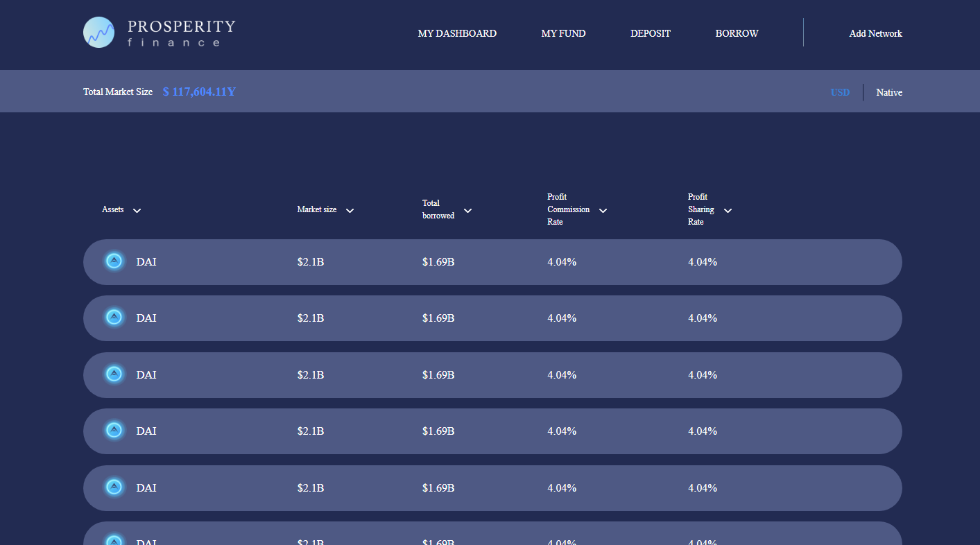The width and height of the screenshot is (980, 545).
Task: Open Profit Commission Rate sort chevron
Action: tap(603, 211)
